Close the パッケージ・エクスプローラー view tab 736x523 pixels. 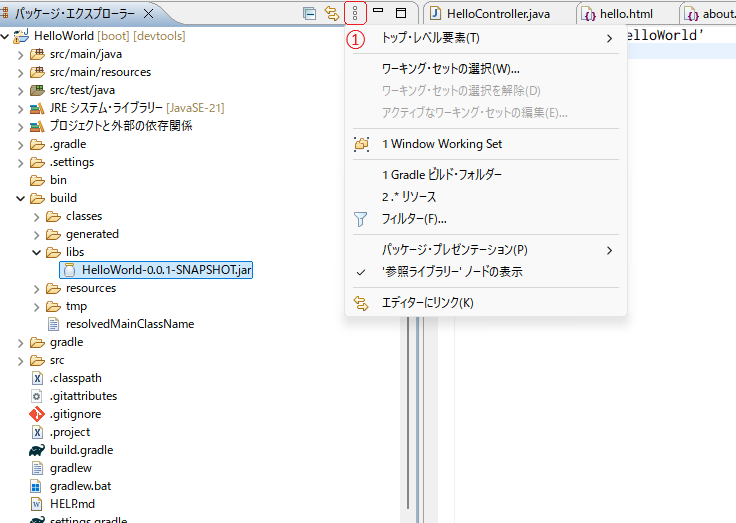(149, 14)
